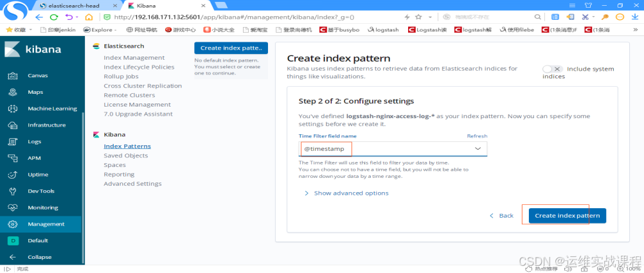Close the elasticsearch-head tab
Viewport: 644px width, 273px height.
pyautogui.click(x=115, y=6)
